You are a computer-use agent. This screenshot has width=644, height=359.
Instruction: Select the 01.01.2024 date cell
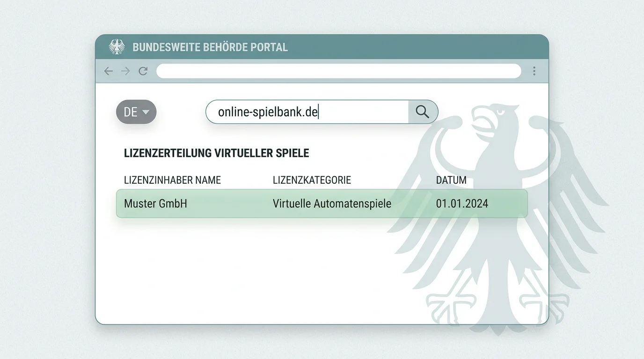[462, 203]
